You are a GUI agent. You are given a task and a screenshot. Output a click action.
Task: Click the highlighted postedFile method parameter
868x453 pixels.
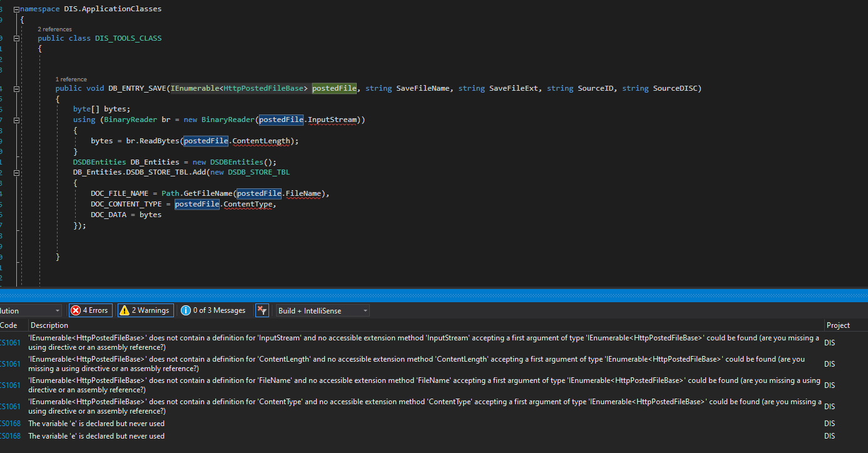(x=334, y=88)
